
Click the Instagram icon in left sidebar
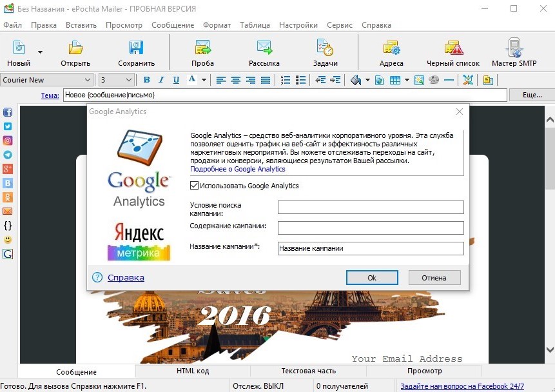[8, 141]
